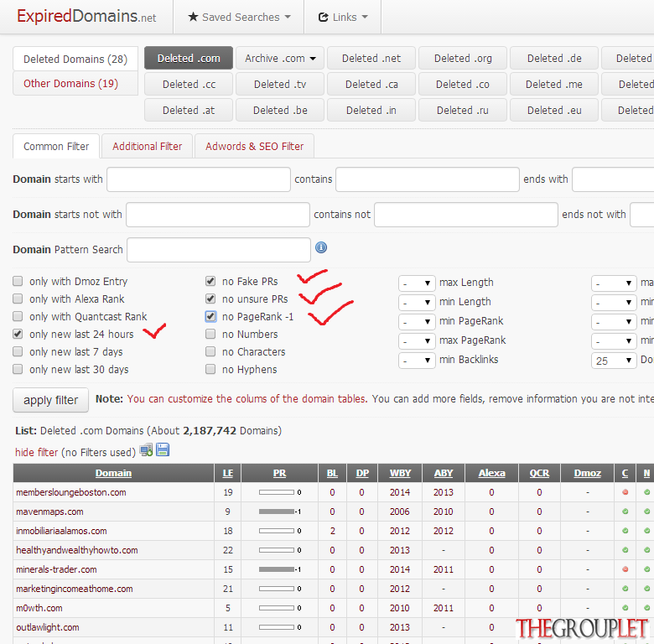Click the starts not with field

[x=218, y=215]
